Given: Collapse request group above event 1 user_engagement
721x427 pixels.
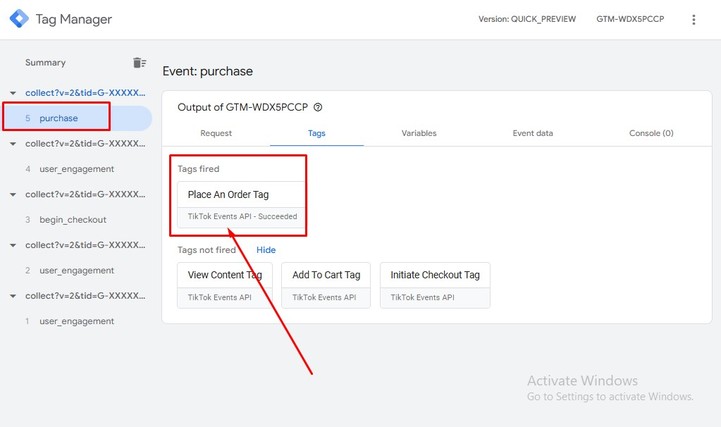Looking at the screenshot, I should 13,296.
